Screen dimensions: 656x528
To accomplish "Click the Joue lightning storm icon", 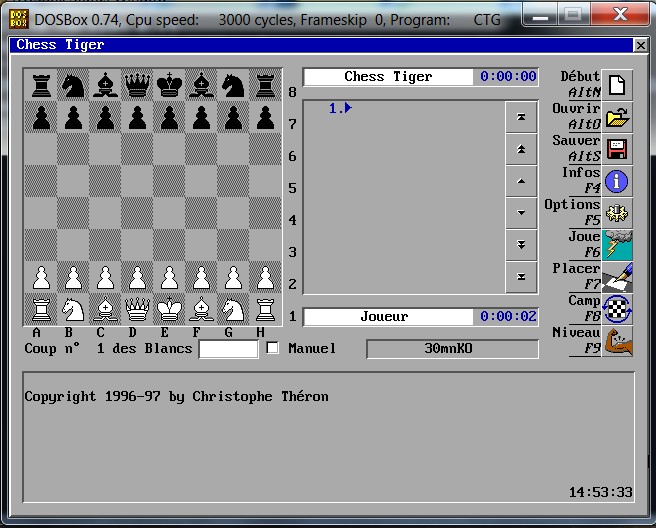I will 617,245.
